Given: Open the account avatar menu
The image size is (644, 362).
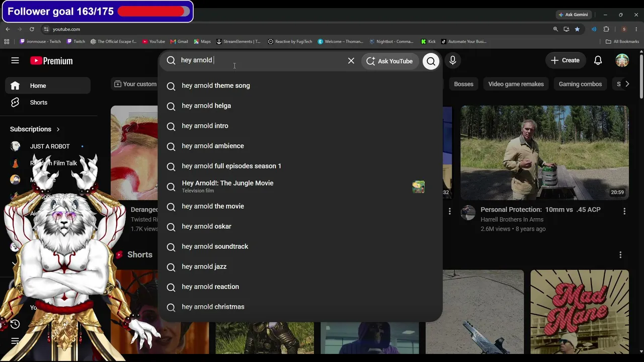Looking at the screenshot, I should click(622, 60).
